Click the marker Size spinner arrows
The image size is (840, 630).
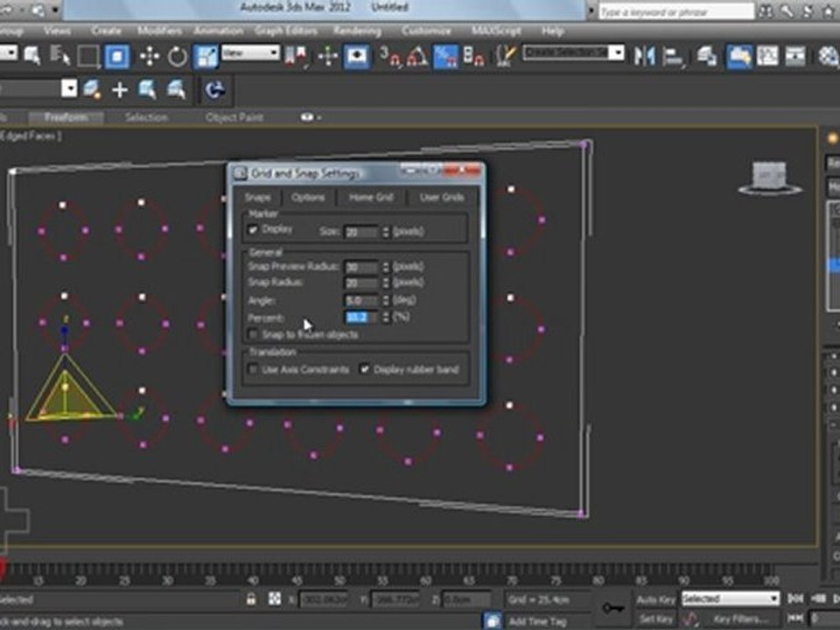(386, 232)
